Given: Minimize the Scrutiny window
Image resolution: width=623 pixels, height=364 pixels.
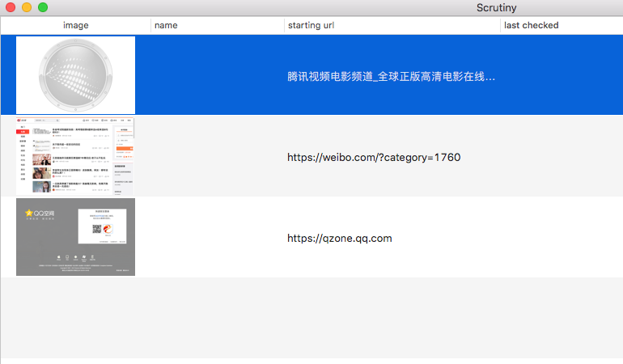Looking at the screenshot, I should 27,7.
